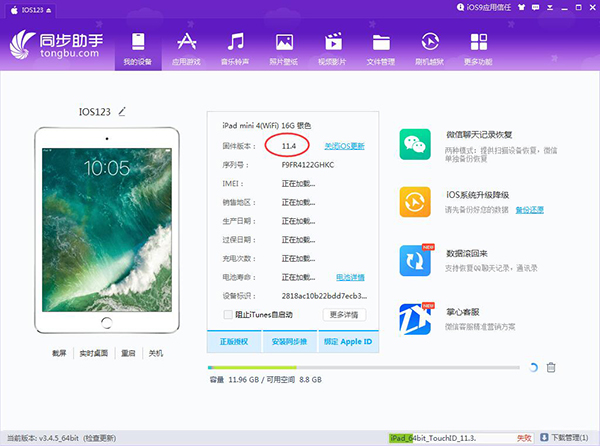Viewport: 600px width, 446px height.
Task: Click the IOS123 device tab in title bar
Action: coord(31,10)
